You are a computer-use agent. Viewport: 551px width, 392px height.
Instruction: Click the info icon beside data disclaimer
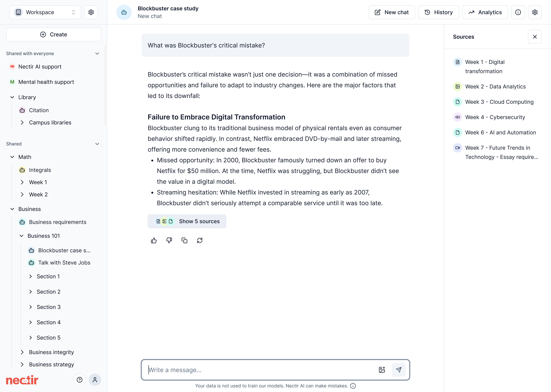353,386
